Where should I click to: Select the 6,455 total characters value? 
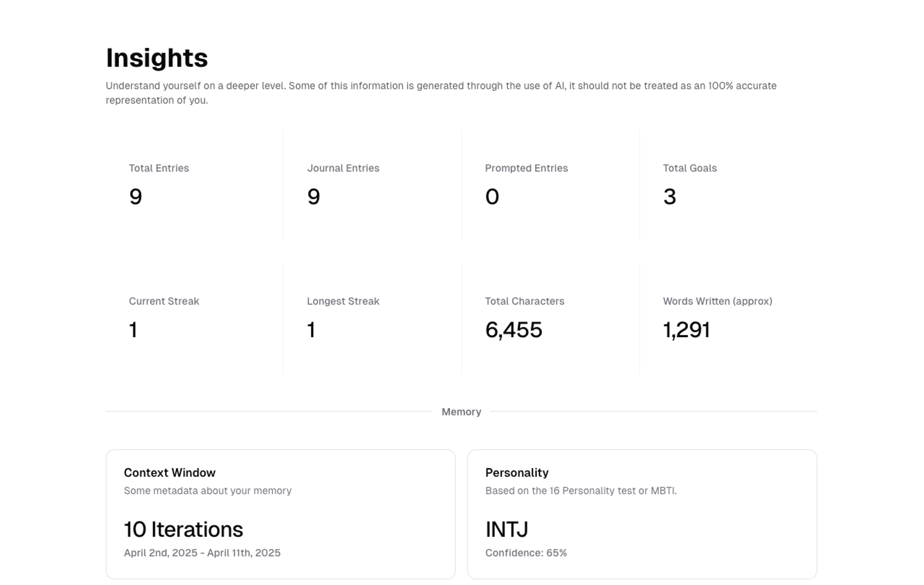tap(513, 330)
